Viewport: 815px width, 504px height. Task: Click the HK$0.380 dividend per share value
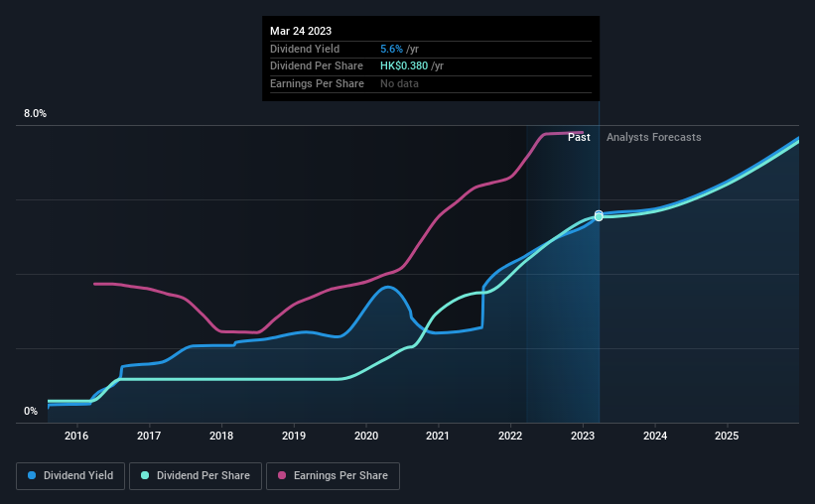point(404,66)
